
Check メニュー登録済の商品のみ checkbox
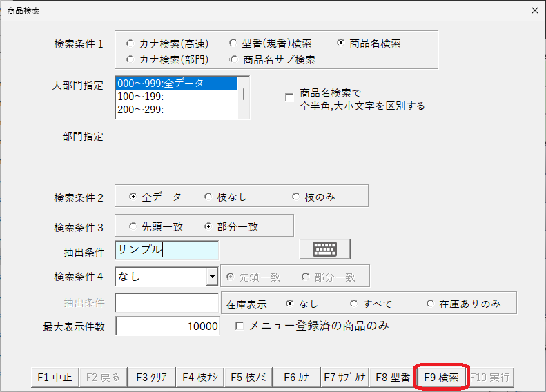[x=240, y=326]
